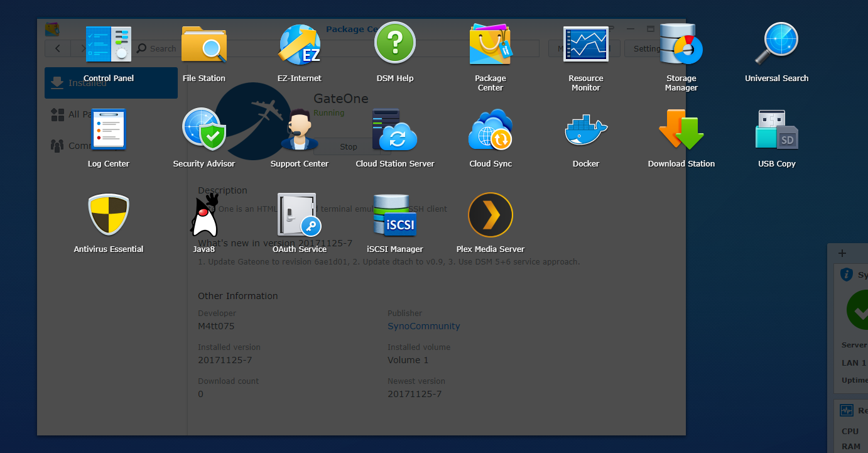This screenshot has height=453, width=868.
Task: Click the Volume 1 installed volume value
Action: [408, 360]
